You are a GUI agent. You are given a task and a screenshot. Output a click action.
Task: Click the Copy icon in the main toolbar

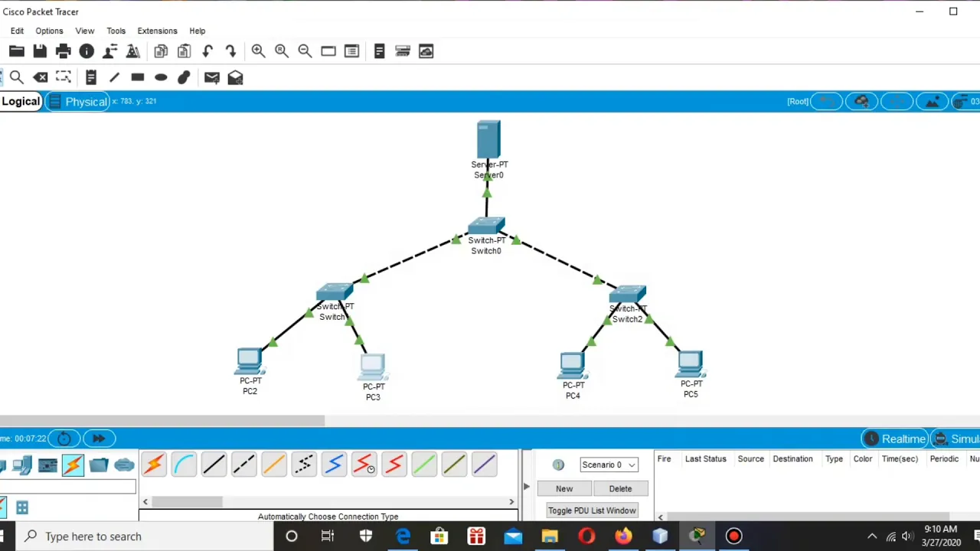(x=161, y=51)
